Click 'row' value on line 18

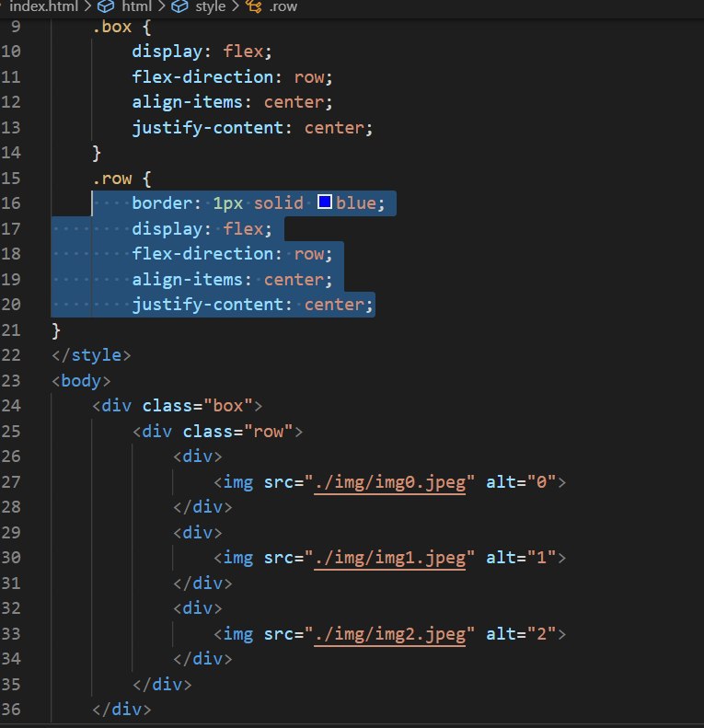(x=309, y=254)
